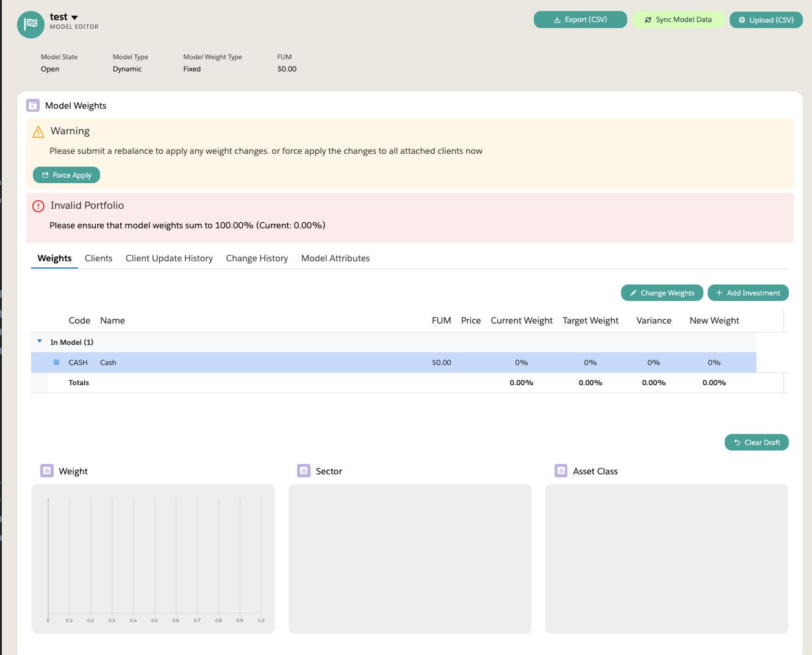Screen dimensions: 812x655
Task: Show the Model Attributes tab
Action: 336,258
